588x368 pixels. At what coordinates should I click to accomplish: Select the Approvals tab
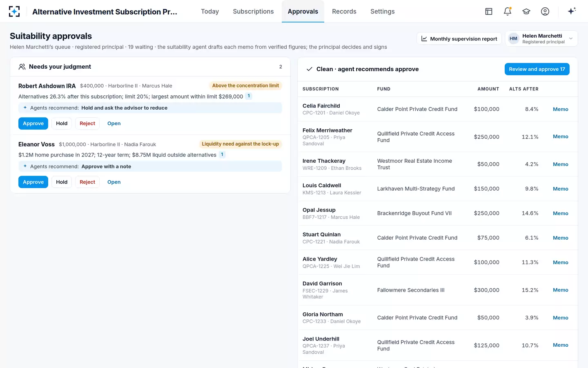click(x=303, y=11)
